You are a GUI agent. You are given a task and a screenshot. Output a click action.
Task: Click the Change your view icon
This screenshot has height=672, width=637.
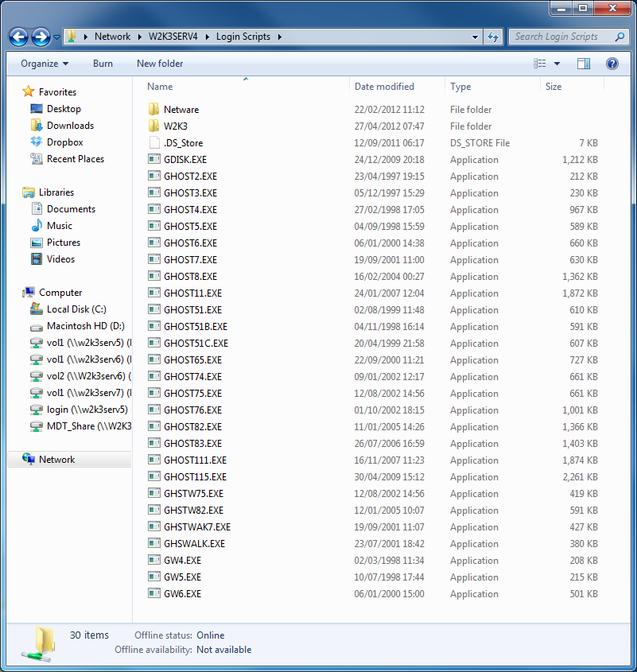(540, 64)
